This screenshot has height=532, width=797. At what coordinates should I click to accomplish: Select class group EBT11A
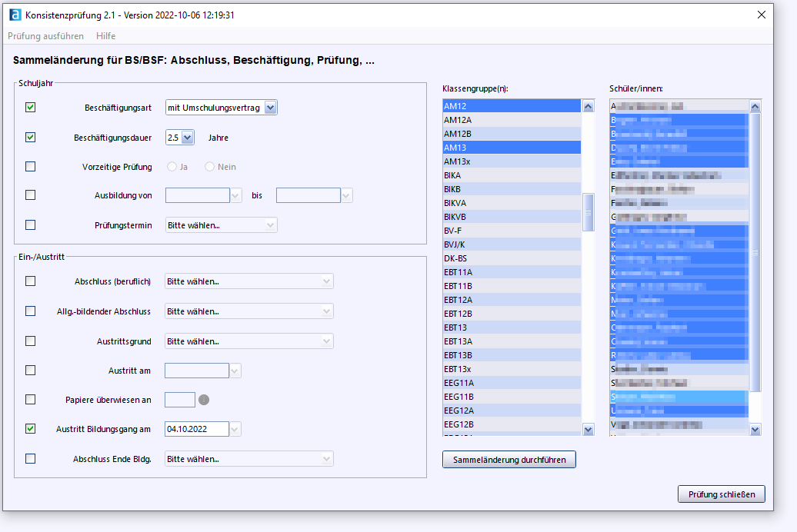pos(512,272)
